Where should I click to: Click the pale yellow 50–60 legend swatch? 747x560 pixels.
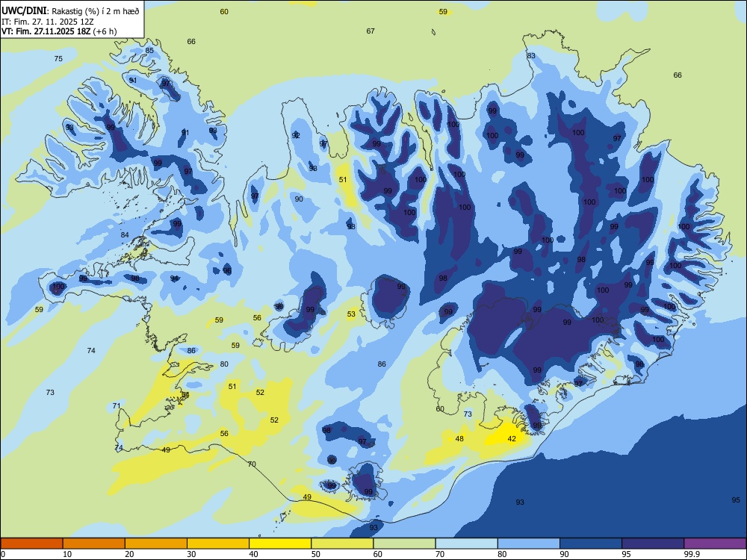click(x=342, y=544)
